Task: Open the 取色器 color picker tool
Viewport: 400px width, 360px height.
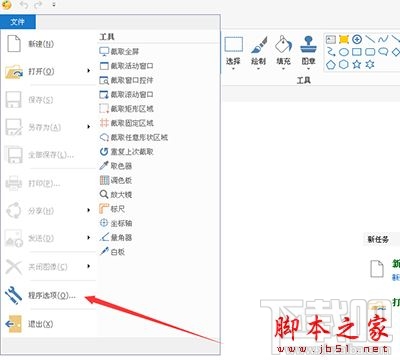Action: pos(116,166)
